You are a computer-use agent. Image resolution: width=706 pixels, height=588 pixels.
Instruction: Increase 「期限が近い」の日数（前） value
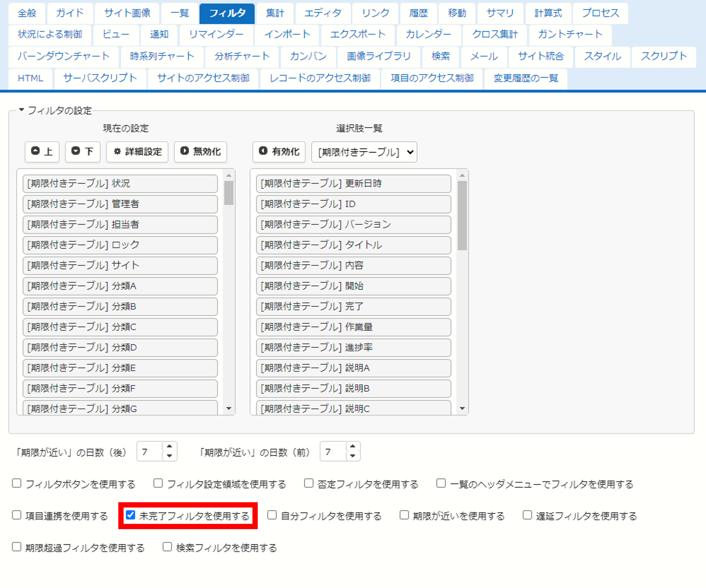tap(352, 447)
